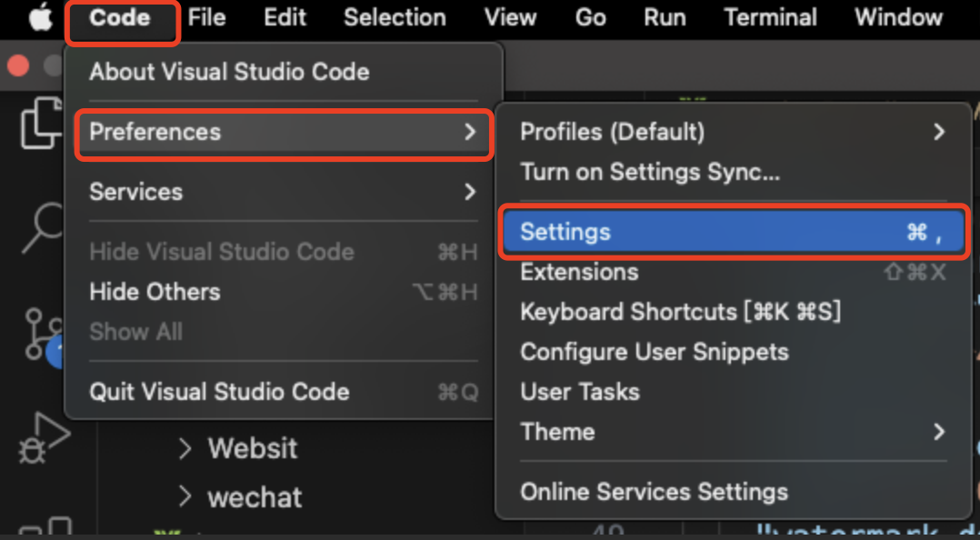980x540 pixels.
Task: Open the File menu
Action: [207, 17]
